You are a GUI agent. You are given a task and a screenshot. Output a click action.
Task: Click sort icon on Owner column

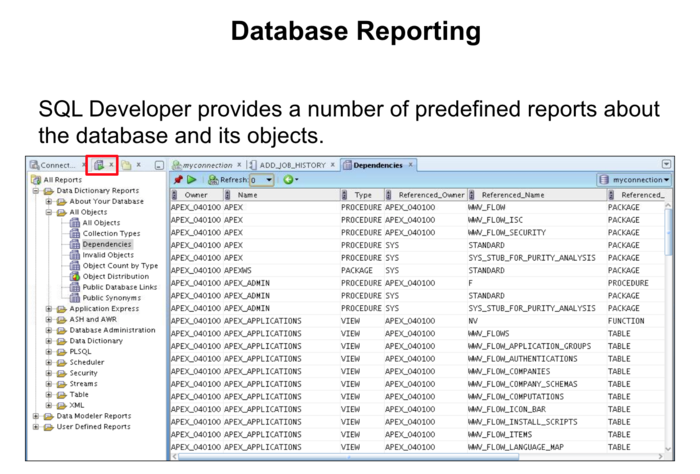pyautogui.click(x=175, y=195)
